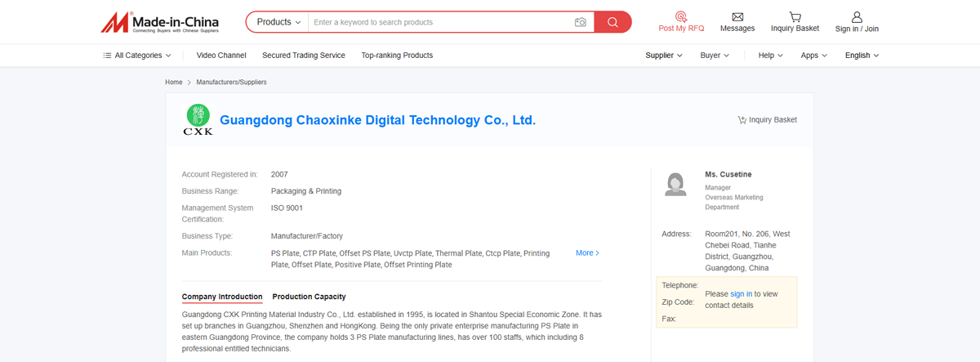Expand the Apps dropdown

click(x=813, y=56)
